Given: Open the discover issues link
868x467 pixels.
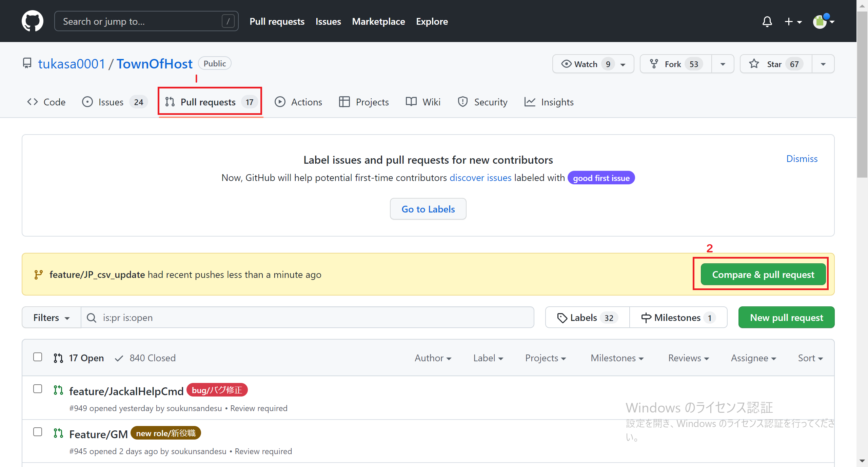Looking at the screenshot, I should tap(480, 177).
